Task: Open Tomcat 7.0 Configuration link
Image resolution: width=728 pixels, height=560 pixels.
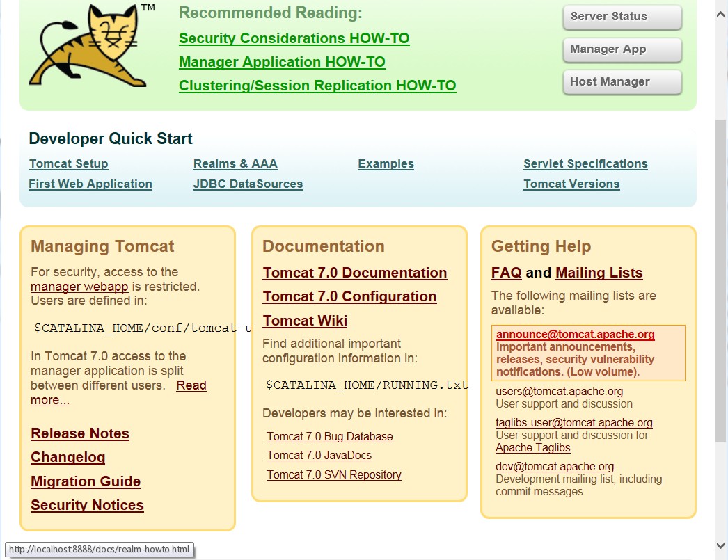Action: (x=349, y=296)
